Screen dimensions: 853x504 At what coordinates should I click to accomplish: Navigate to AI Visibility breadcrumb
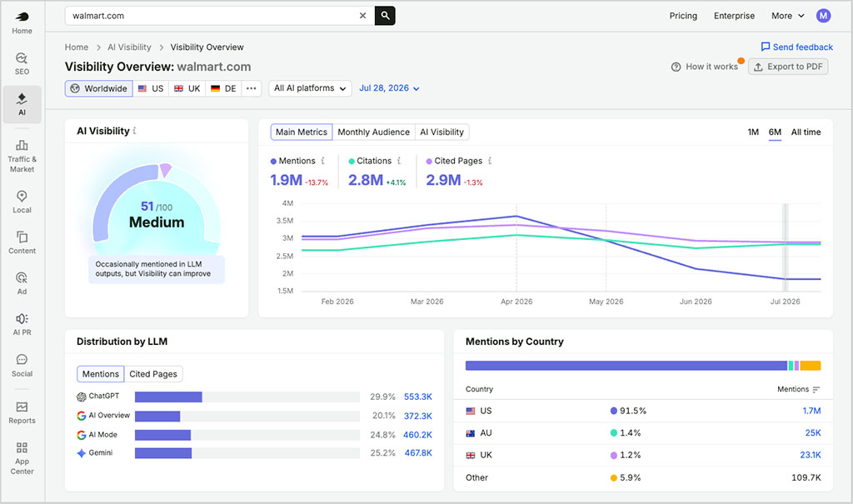pyautogui.click(x=129, y=47)
